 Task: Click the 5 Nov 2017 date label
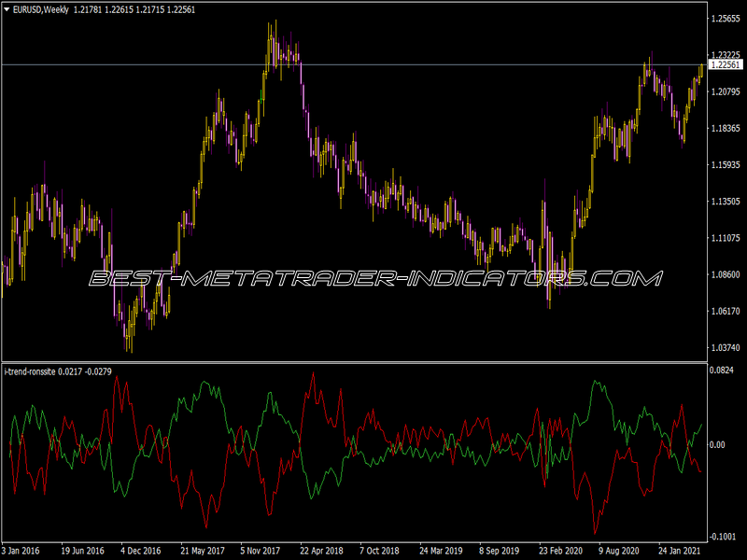[261, 551]
